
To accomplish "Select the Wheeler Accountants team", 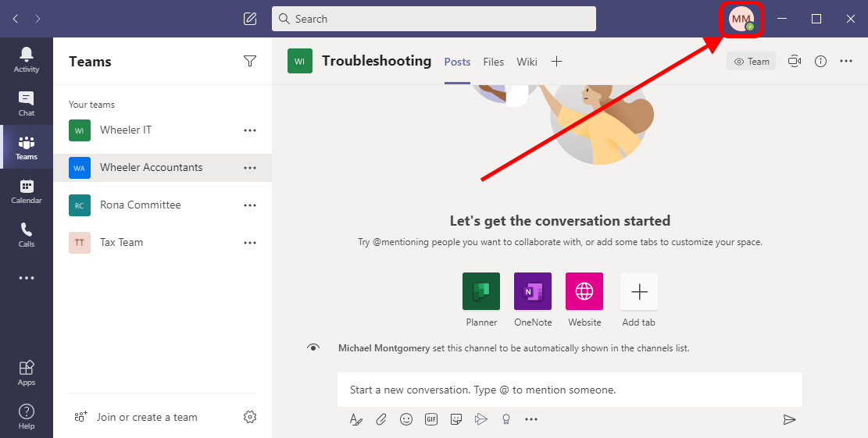I will coord(163,168).
